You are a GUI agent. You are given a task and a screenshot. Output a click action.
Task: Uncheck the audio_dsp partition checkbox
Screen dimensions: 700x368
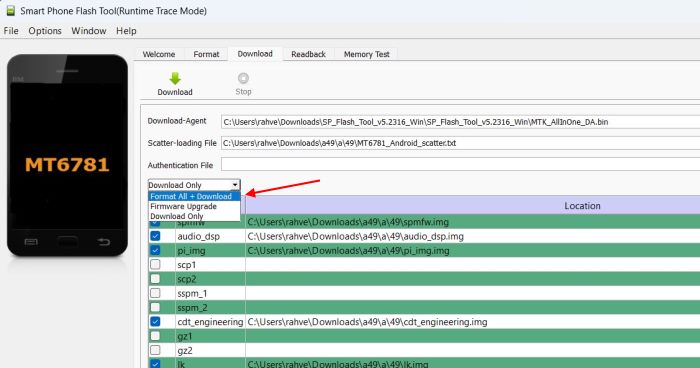(x=155, y=236)
